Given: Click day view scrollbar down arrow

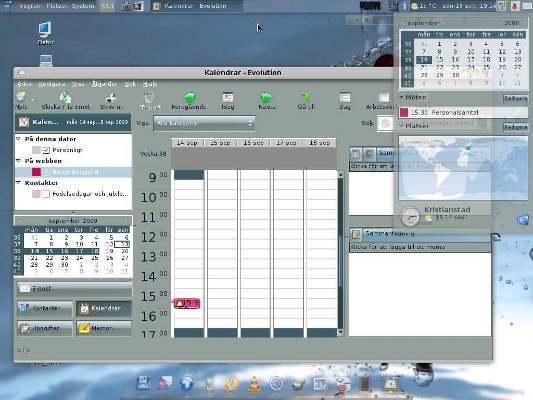Looking at the screenshot, I should pos(340,332).
